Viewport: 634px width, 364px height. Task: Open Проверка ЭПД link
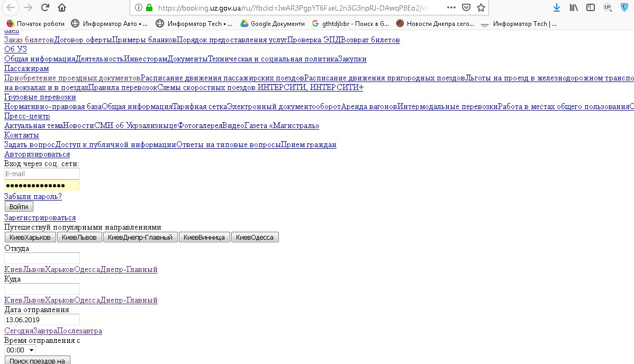314,40
